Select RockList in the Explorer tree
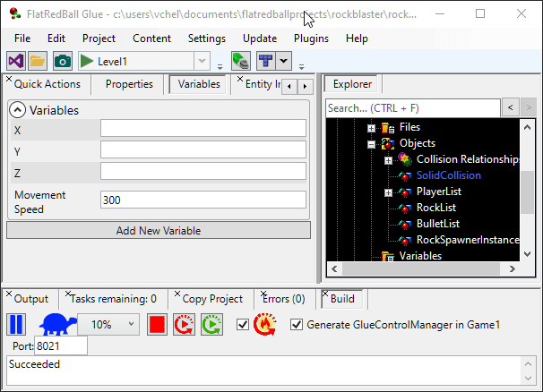Screen dimensions: 543x392 (x=437, y=208)
